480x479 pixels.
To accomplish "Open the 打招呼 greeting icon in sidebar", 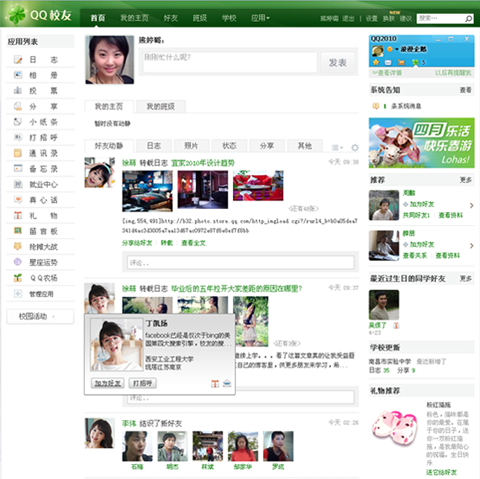I will [18, 137].
